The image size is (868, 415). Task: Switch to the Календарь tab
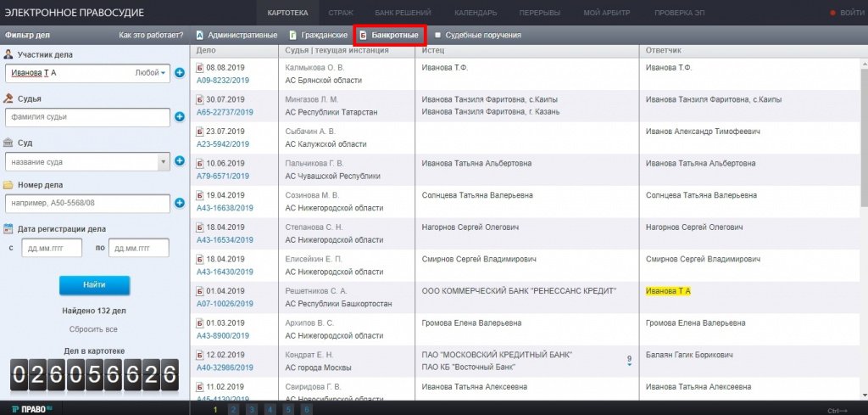pos(476,13)
